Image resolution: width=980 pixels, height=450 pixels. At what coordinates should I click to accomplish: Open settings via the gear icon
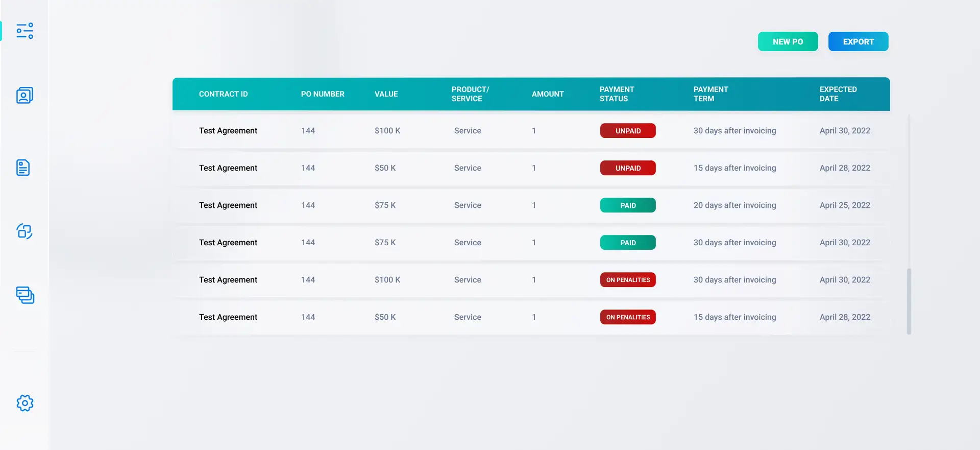24,403
